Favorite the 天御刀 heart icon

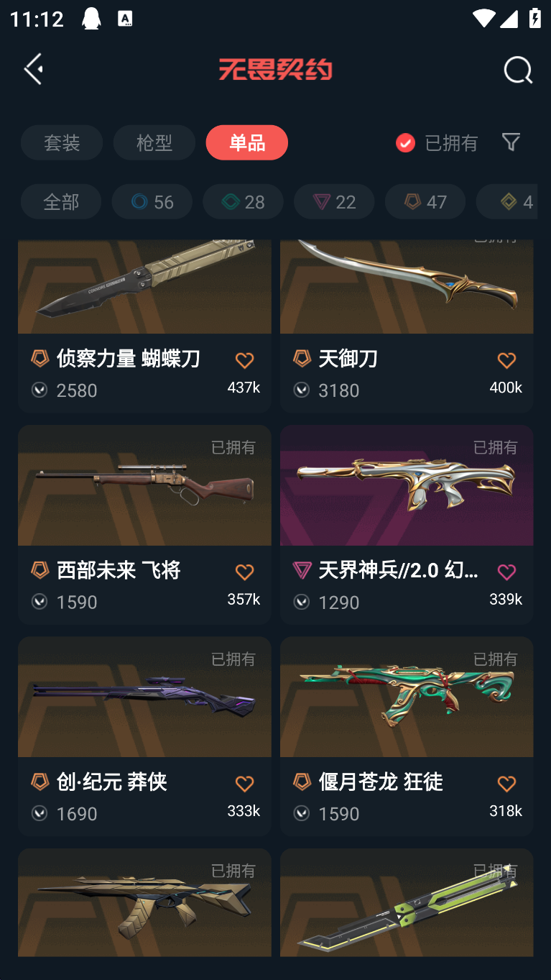506,360
